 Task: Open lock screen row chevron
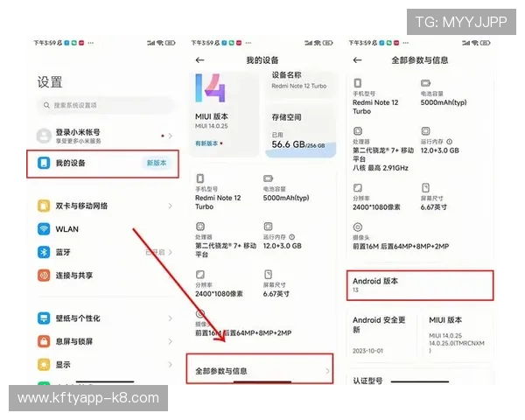[170, 341]
